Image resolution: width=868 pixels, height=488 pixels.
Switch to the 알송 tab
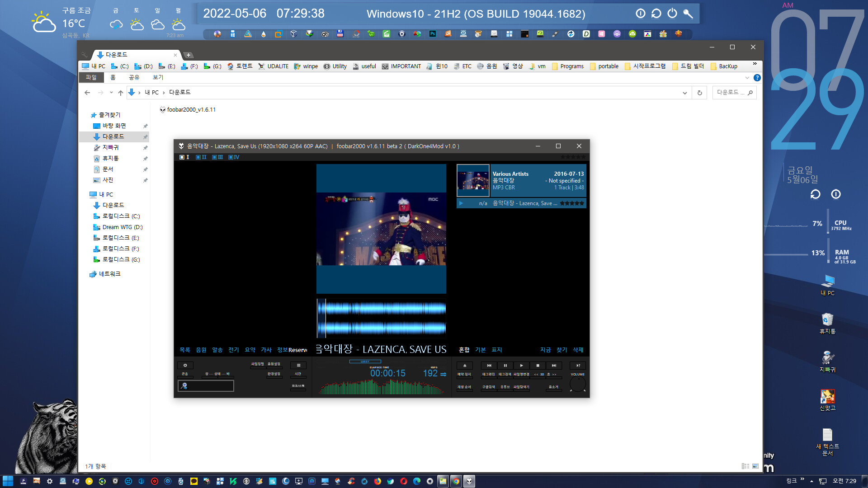[x=217, y=350]
